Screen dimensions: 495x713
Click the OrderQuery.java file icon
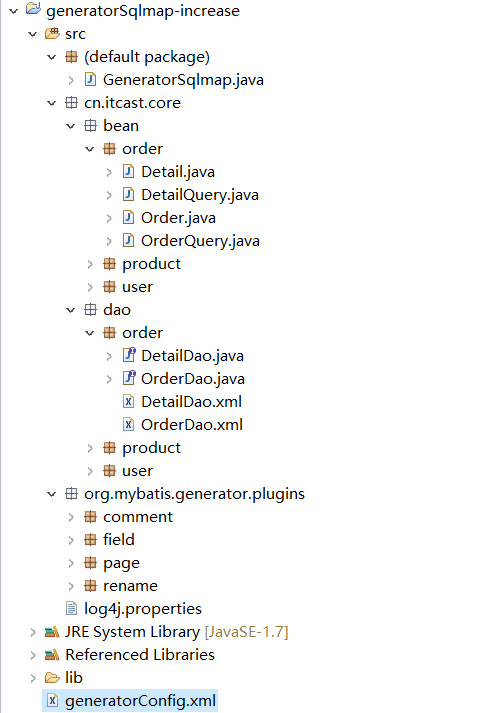[129, 241]
